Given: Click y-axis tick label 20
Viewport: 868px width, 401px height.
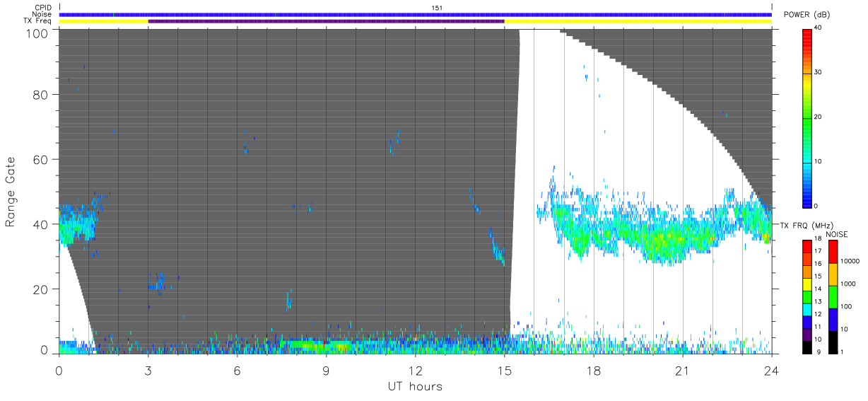Looking at the screenshot, I should click(40, 289).
